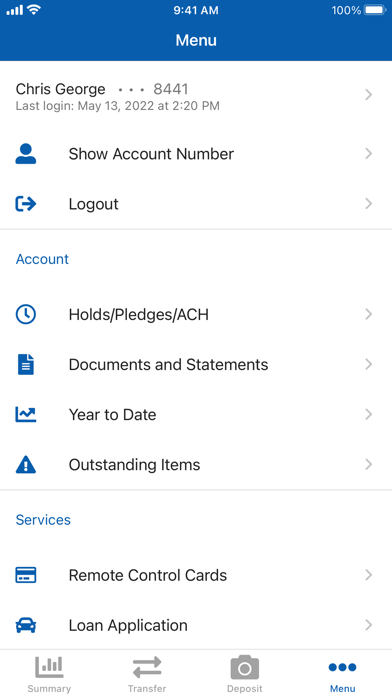This screenshot has height=696, width=392.
Task: Tap the Transfer arrows icon
Action: pyautogui.click(x=147, y=667)
